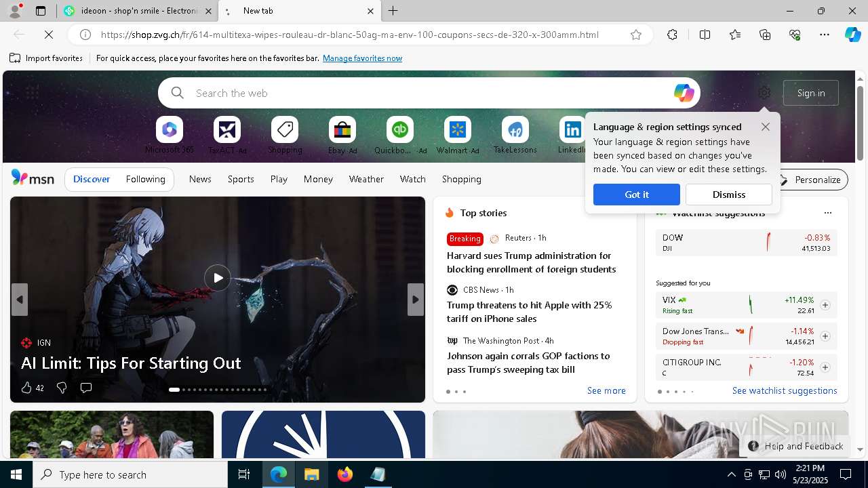
Task: Open the Sports menu item
Action: (241, 179)
